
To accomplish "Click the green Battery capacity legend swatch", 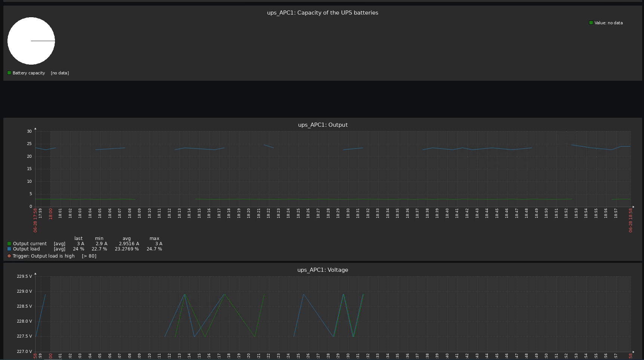I will pyautogui.click(x=9, y=73).
